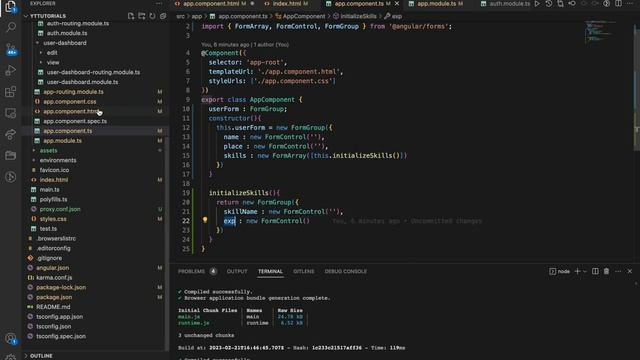Image resolution: width=640 pixels, height=360 pixels.
Task: Open editor more actions ellipsis
Action: point(630,4)
